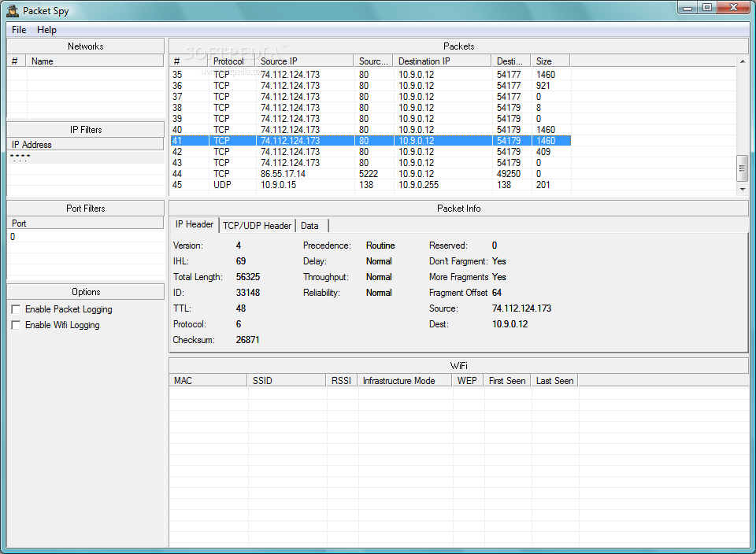The width and height of the screenshot is (756, 554).
Task: Select packet row 42 with size 409
Action: tap(370, 152)
